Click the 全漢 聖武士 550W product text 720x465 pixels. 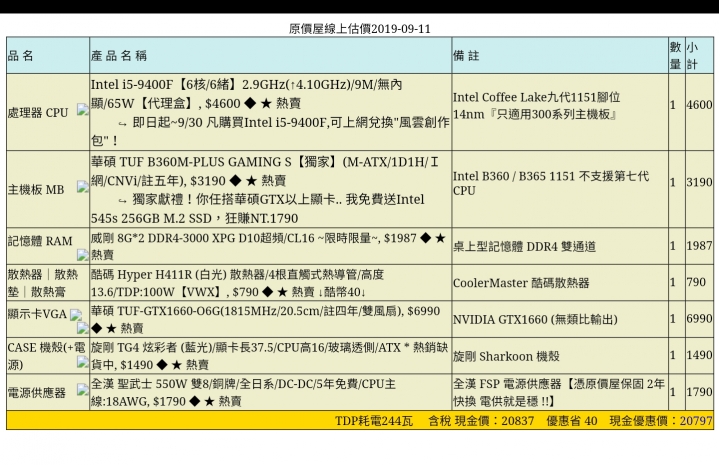pos(243,392)
